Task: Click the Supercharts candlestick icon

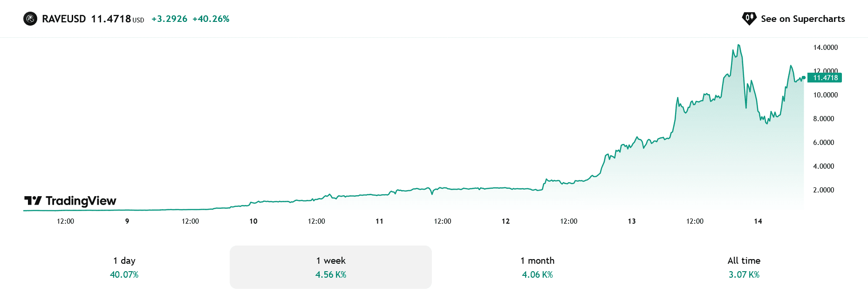Action: (749, 19)
